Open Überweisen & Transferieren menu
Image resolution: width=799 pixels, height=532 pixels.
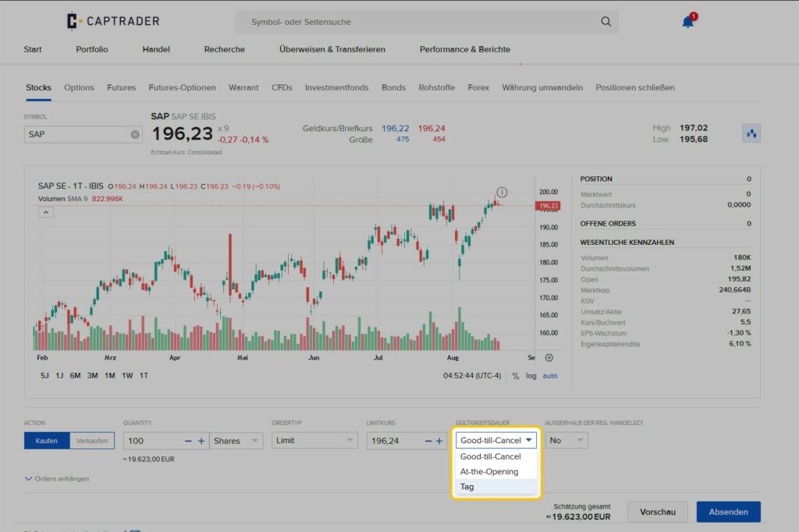point(332,49)
